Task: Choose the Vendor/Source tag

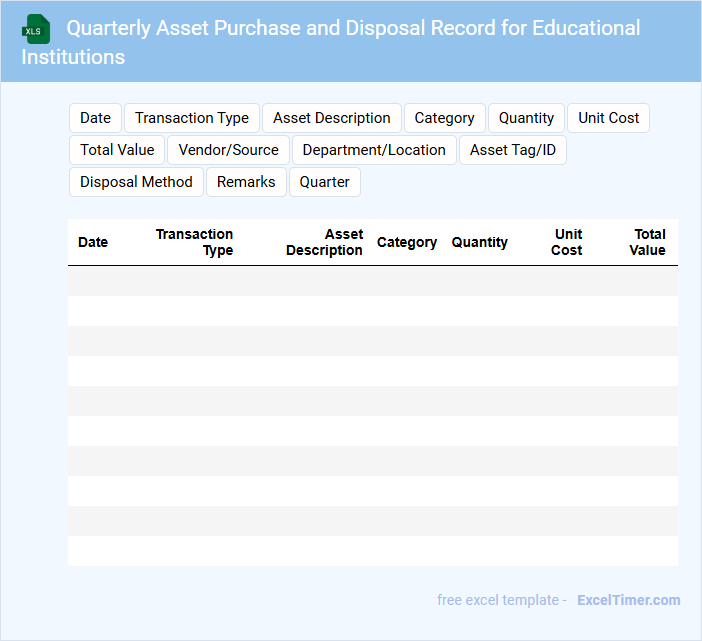Action: tap(229, 150)
